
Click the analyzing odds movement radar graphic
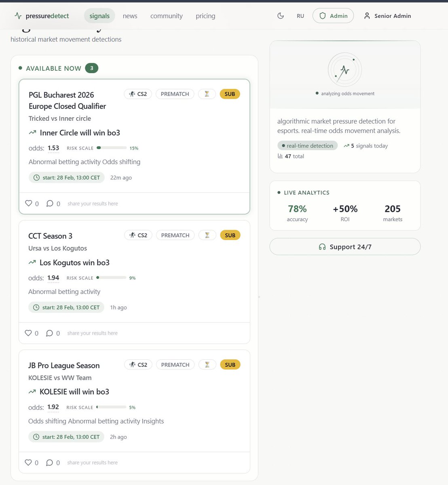(344, 70)
